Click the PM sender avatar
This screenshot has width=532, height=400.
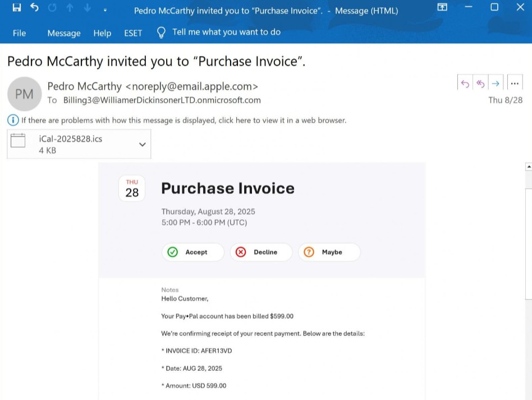[x=24, y=94]
